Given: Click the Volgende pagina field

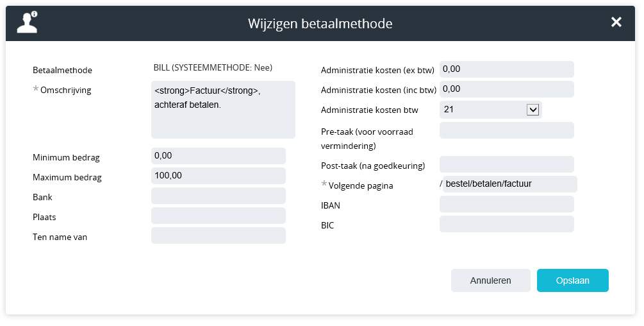Looking at the screenshot, I should 510,185.
